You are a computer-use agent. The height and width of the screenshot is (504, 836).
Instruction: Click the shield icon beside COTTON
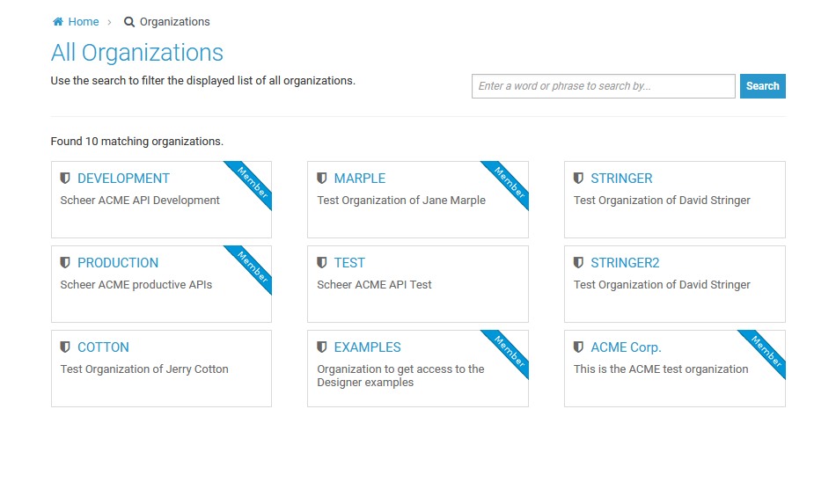tap(65, 347)
